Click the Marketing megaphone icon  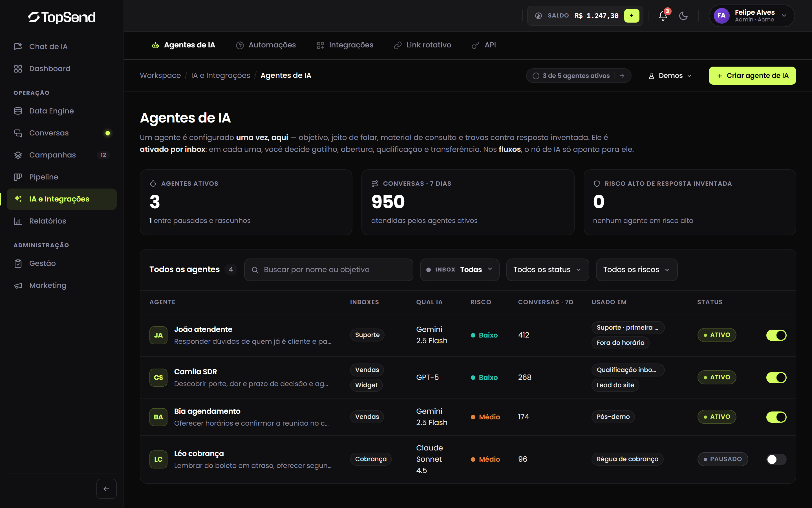tap(18, 285)
